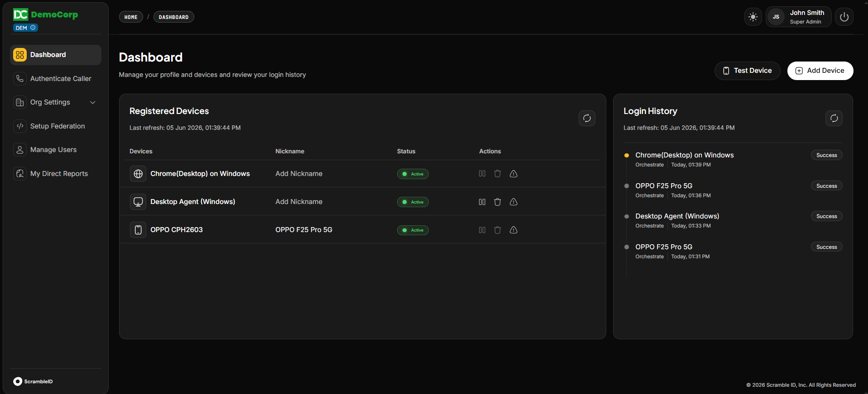
Task: Click the monitor icon for Desktop Agent
Action: 138,202
